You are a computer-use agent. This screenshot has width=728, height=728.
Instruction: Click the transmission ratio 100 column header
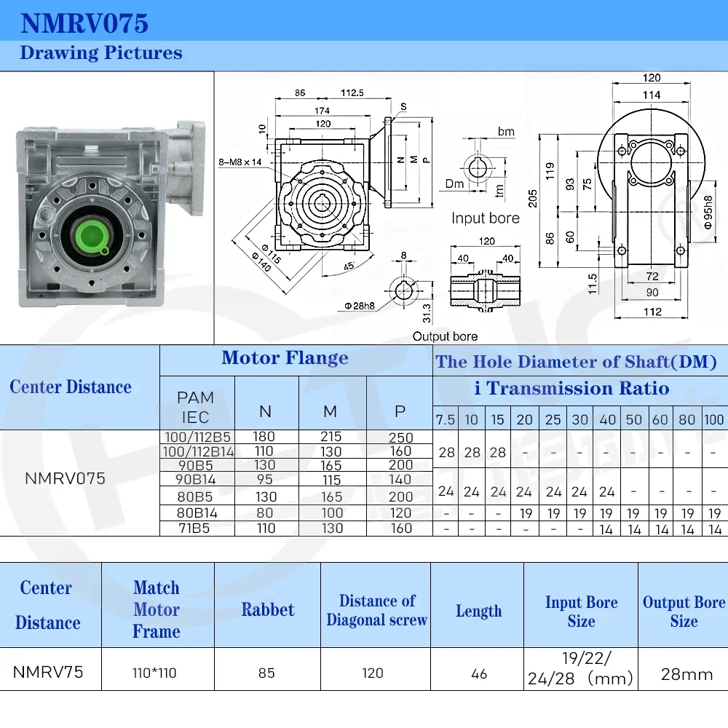(714, 419)
